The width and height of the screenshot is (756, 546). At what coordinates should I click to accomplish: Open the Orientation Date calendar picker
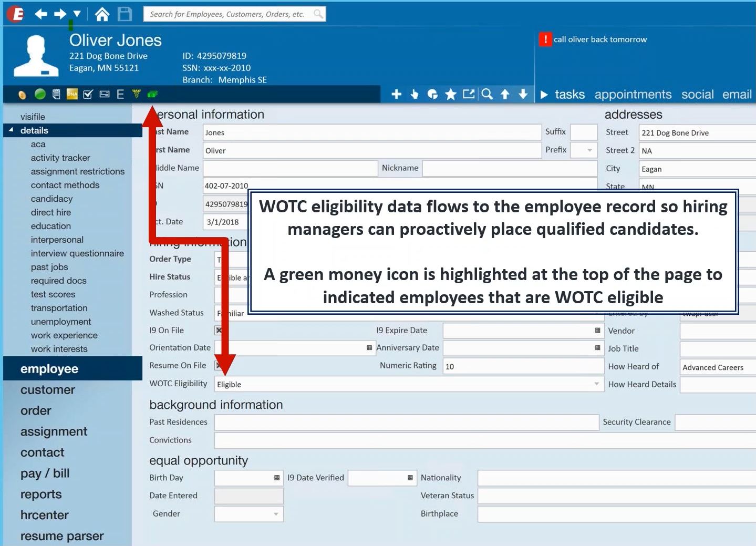click(369, 348)
